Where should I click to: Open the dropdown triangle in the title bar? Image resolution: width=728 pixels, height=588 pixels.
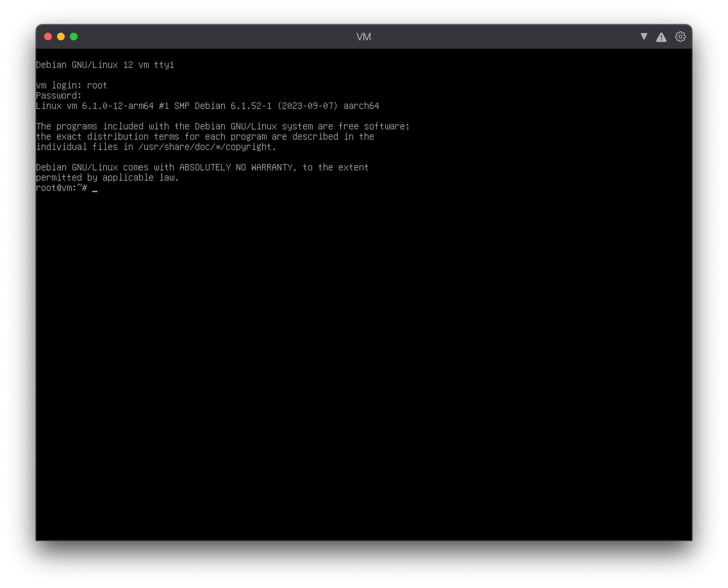[x=644, y=37]
